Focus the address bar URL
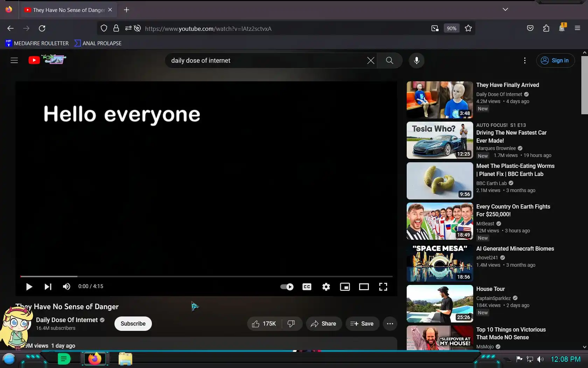The height and width of the screenshot is (368, 588). tap(208, 29)
